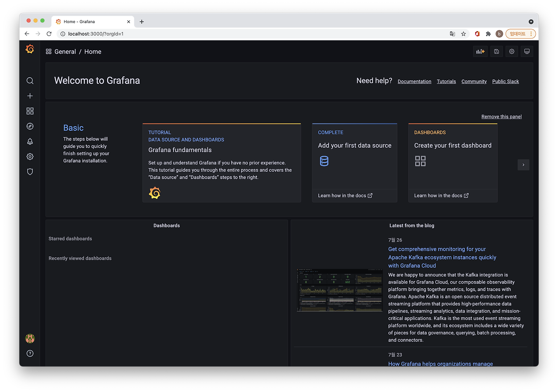Open the Tutorials link
The width and height of the screenshot is (558, 392).
point(446,82)
